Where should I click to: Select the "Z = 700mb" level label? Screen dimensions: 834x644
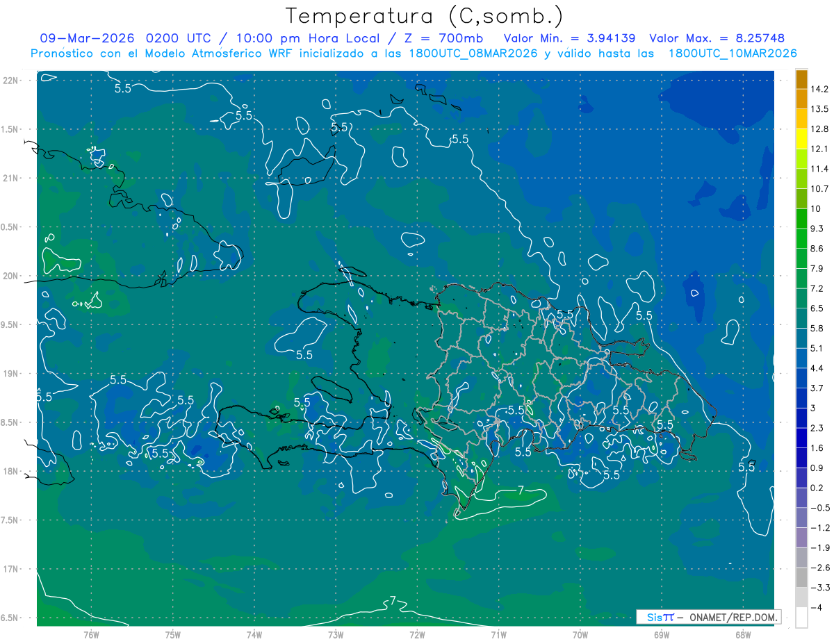pyautogui.click(x=445, y=38)
